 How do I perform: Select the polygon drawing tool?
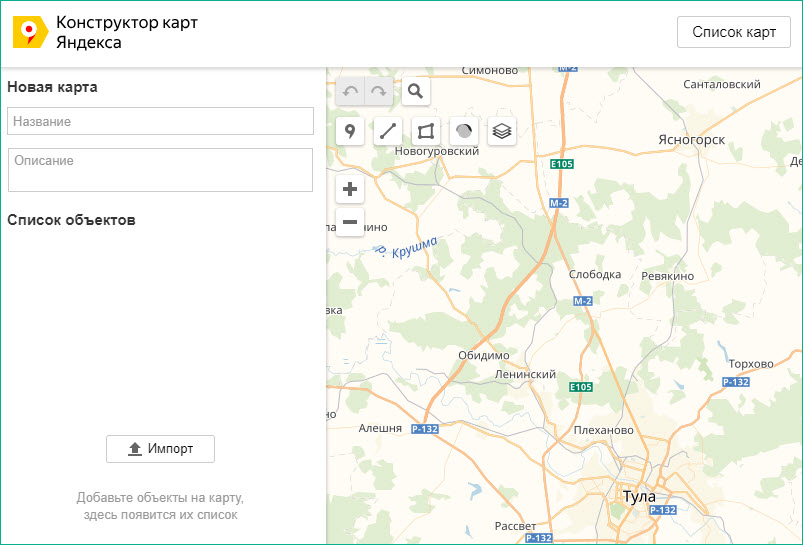coord(426,131)
